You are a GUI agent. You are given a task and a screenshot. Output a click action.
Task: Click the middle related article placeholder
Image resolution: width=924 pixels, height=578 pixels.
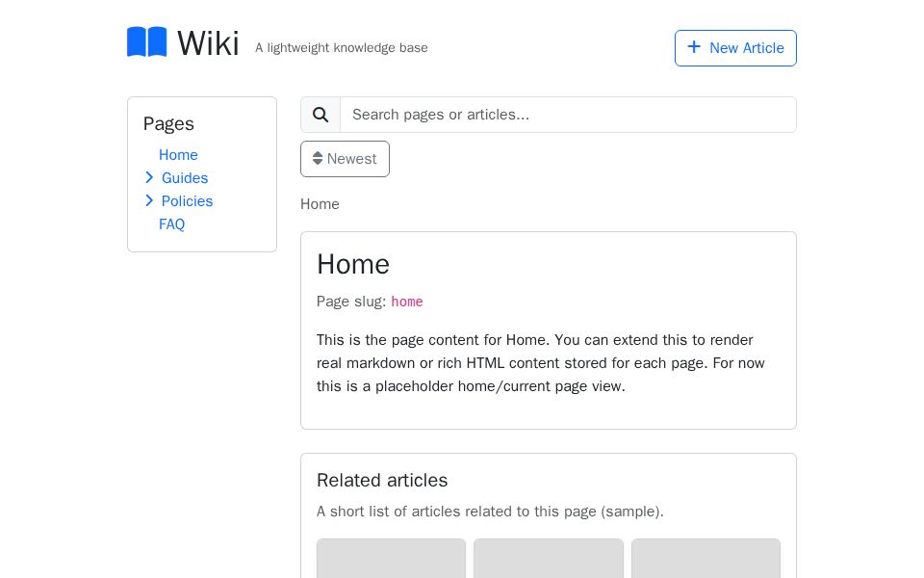(x=549, y=561)
